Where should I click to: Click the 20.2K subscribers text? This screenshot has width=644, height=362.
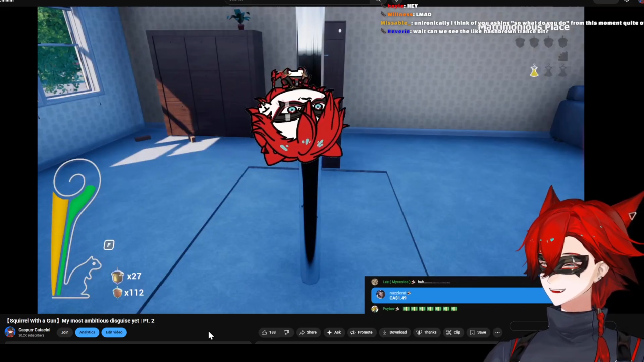(31, 335)
